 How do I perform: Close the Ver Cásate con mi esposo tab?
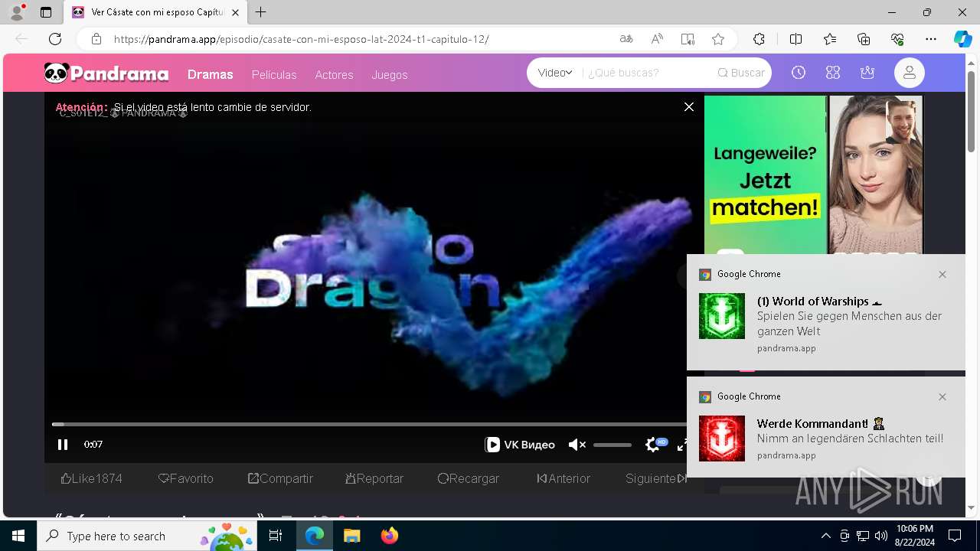pos(236,12)
